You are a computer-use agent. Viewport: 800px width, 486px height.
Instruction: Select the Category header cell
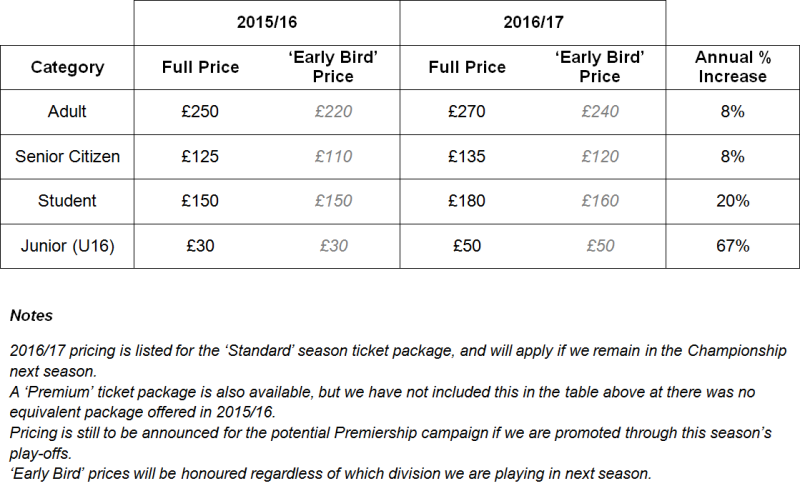[67, 68]
